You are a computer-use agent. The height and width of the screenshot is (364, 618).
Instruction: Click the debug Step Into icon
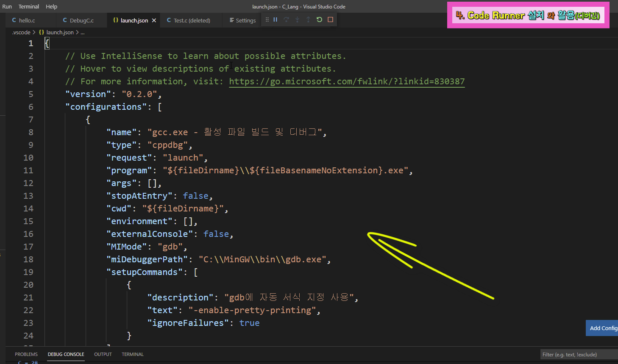(298, 19)
